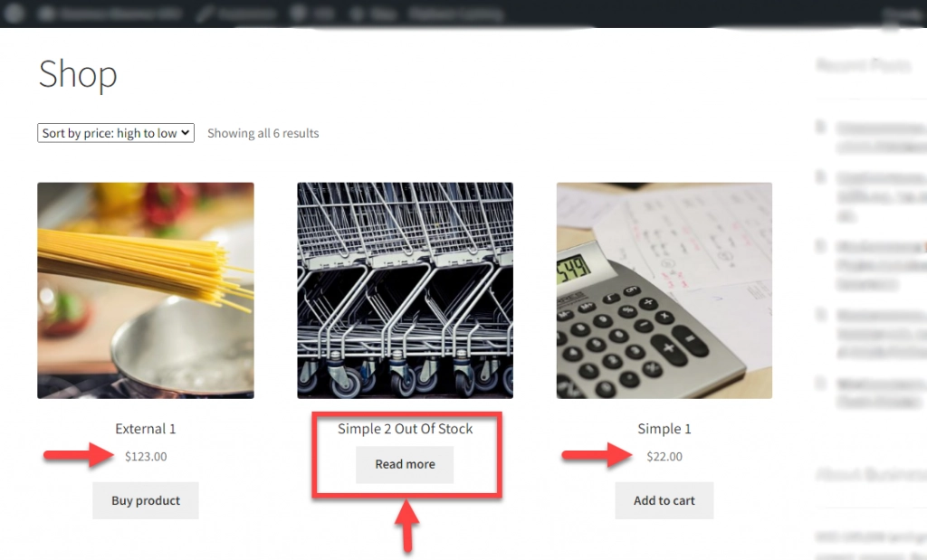This screenshot has width=927, height=560.
Task: Click the $123.00 price of External 1
Action: point(146,456)
